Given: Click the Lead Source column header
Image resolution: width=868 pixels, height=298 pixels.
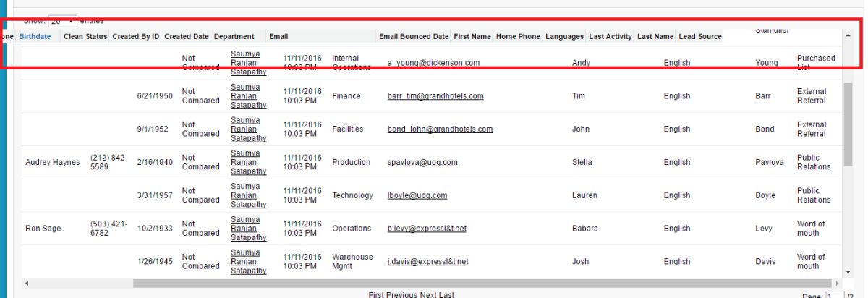Looking at the screenshot, I should click(x=700, y=37).
